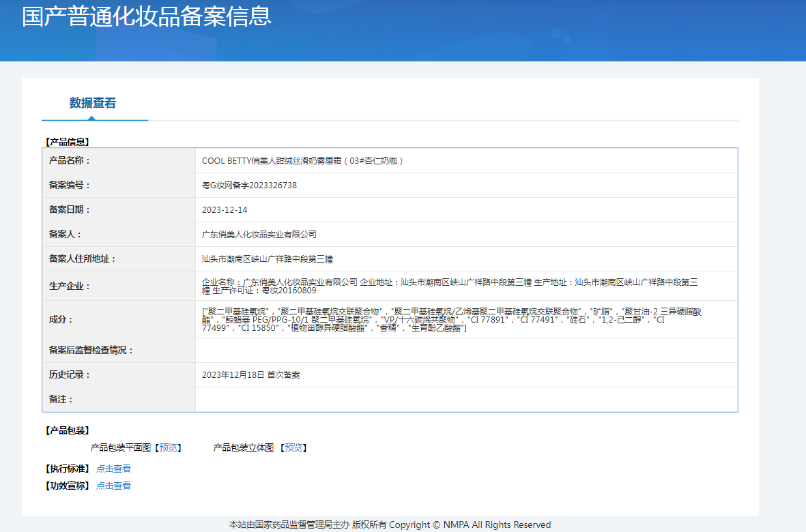Screen dimensions: 806x532
Task: Switch to the 数据查看 tab
Action: click(x=93, y=104)
